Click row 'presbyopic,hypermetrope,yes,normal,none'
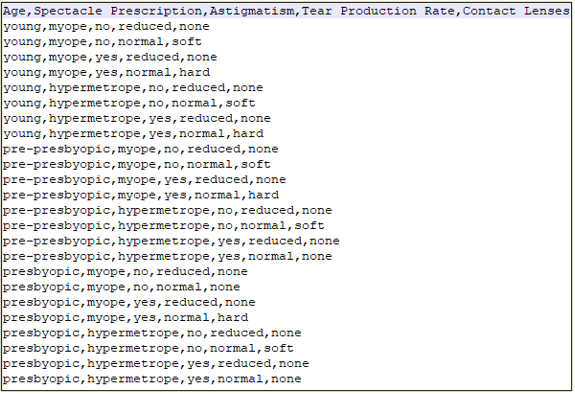Image resolution: width=575 pixels, height=394 pixels. [152, 379]
